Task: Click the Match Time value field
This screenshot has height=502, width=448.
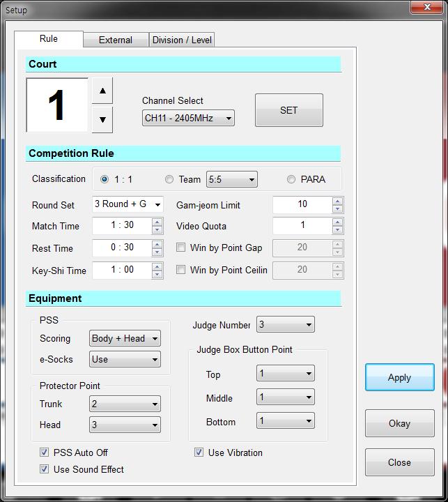Action: 122,226
